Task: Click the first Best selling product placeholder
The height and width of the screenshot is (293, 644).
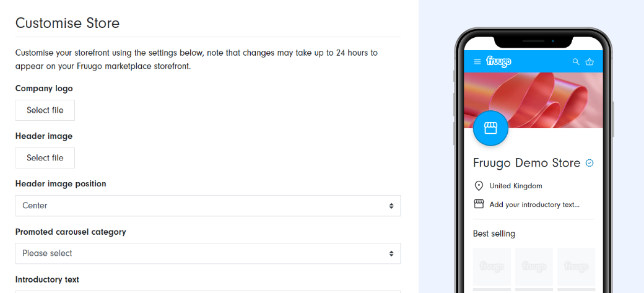Action: (x=492, y=267)
